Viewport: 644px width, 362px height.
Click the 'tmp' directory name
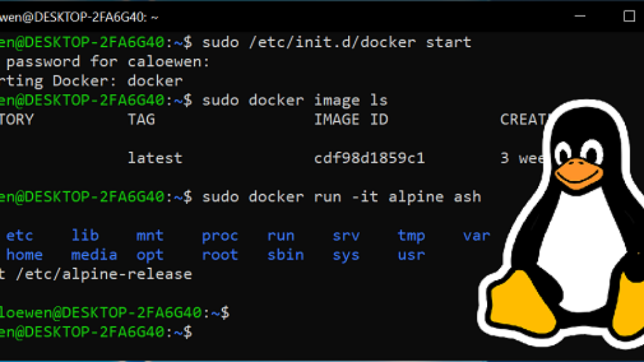(411, 235)
